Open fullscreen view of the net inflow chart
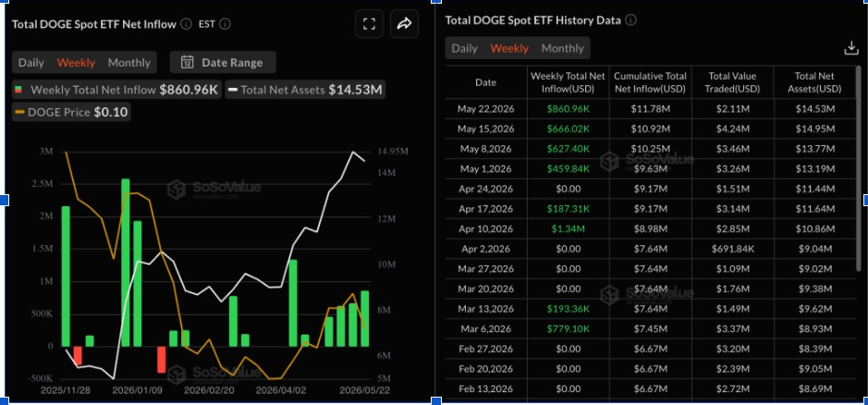This screenshot has width=868, height=405. (x=369, y=24)
